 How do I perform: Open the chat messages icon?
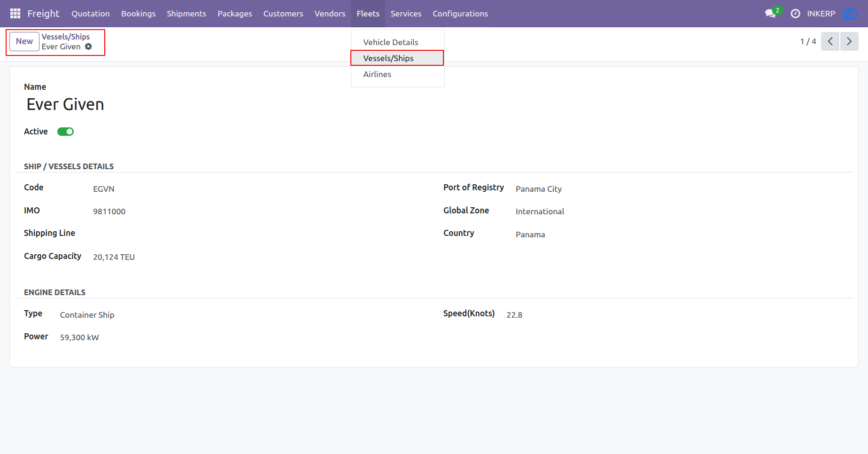[770, 14]
